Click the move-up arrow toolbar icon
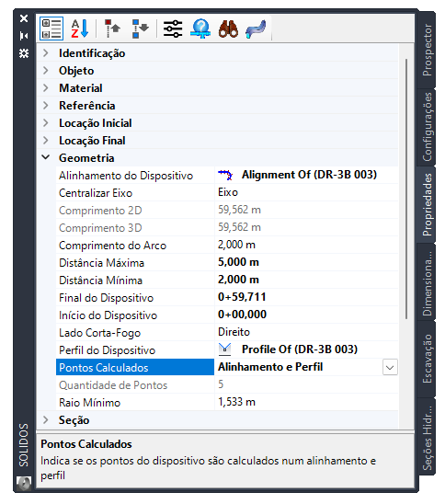This screenshot has width=445, height=504. point(112,29)
